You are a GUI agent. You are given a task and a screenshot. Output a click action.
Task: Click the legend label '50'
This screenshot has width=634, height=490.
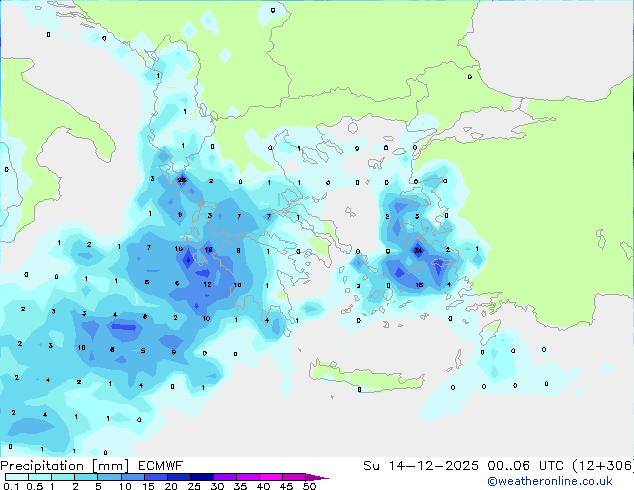pyautogui.click(x=309, y=486)
